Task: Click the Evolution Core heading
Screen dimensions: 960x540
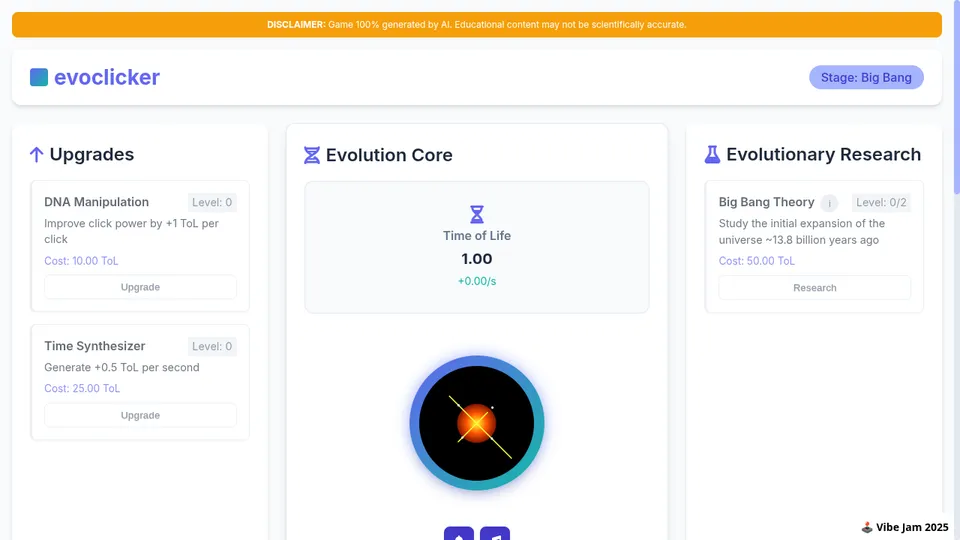Action: 389,155
